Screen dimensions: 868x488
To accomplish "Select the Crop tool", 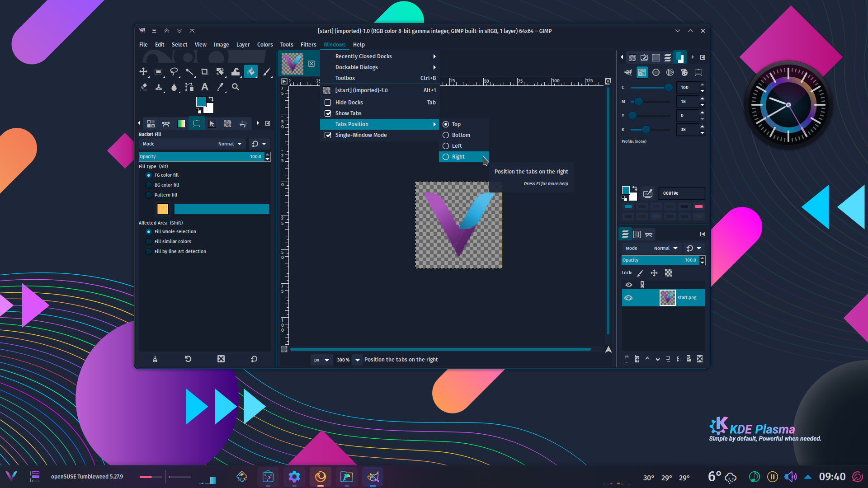I will tap(205, 71).
